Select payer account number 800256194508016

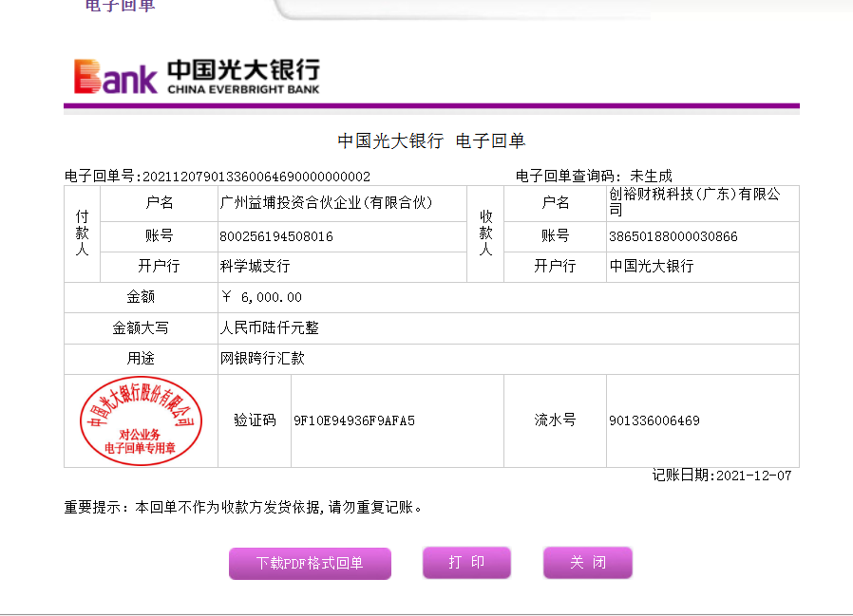276,236
